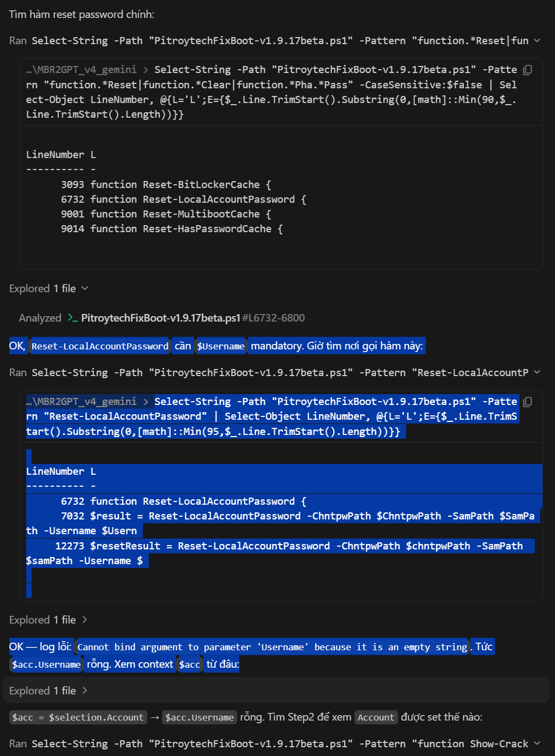Collapse the Reset-LocalAccountP Ran command block
The image size is (555, 756).
coord(537,372)
